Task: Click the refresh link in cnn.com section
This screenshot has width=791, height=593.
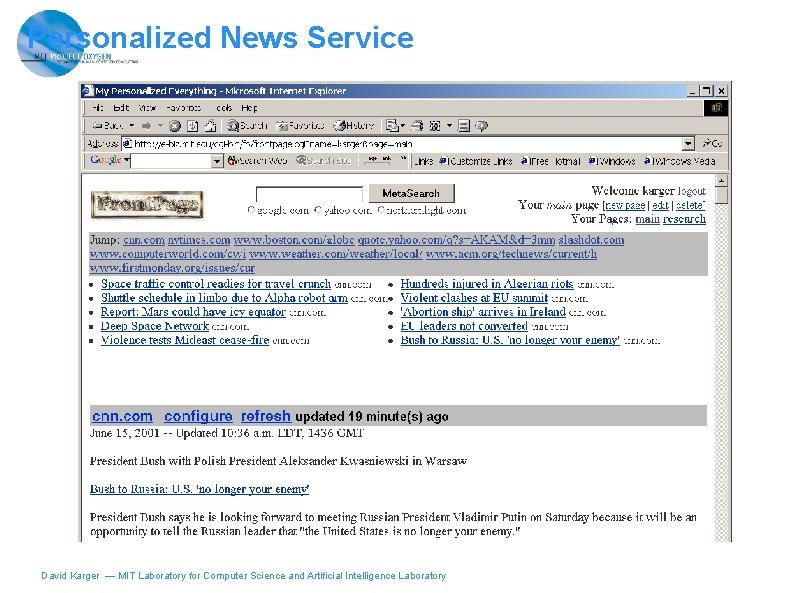Action: [x=266, y=416]
